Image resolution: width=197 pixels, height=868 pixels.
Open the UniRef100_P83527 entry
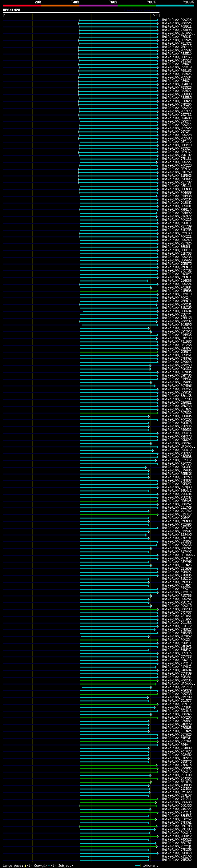[x=176, y=91]
